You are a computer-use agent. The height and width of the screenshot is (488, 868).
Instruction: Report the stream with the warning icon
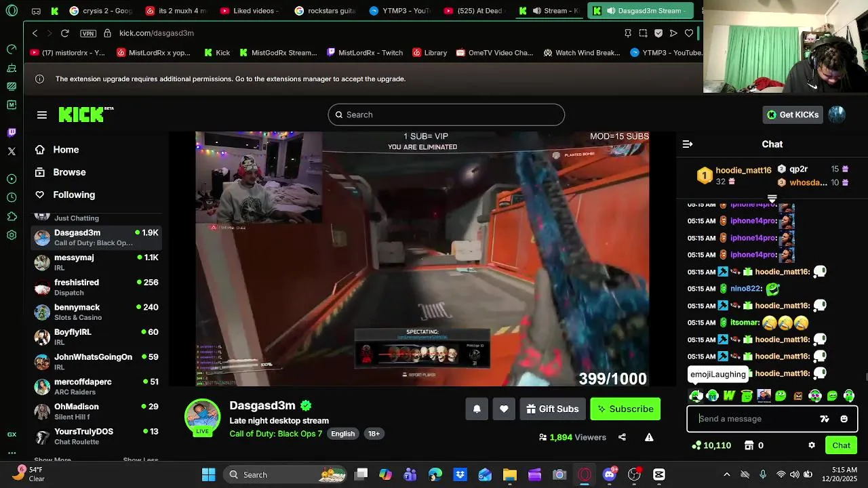(x=649, y=437)
